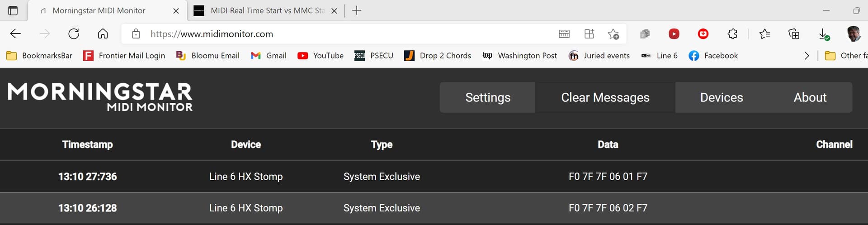
Task: Open the tab actions menu icon
Action: point(13,10)
